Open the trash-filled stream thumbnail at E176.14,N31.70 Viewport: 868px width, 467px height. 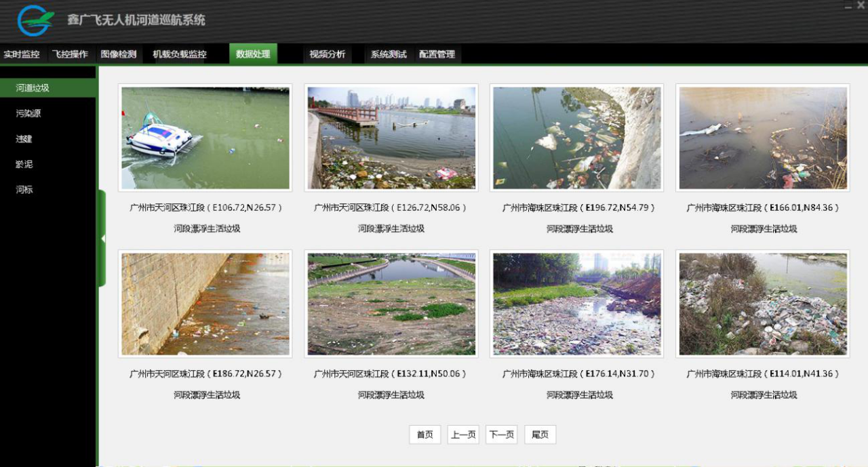576,304
